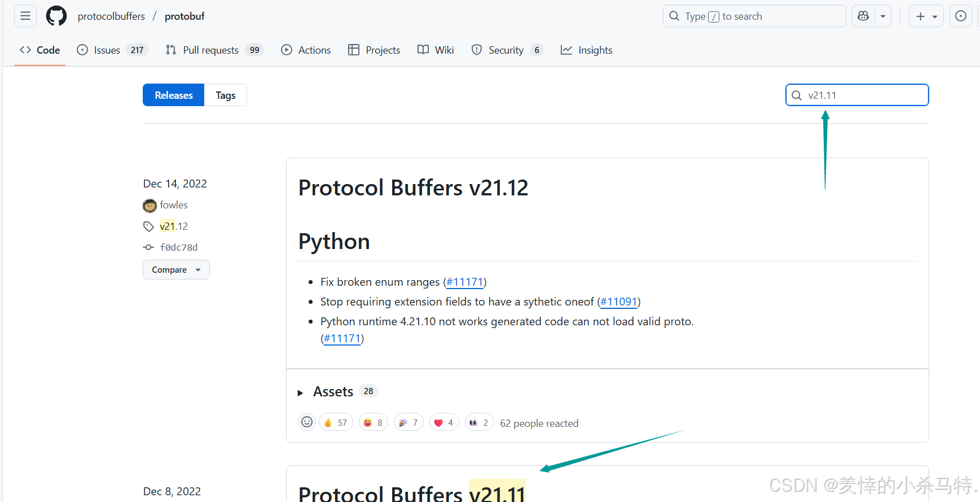Open the protocolbuffers organization link
The image size is (980, 502).
(x=111, y=16)
